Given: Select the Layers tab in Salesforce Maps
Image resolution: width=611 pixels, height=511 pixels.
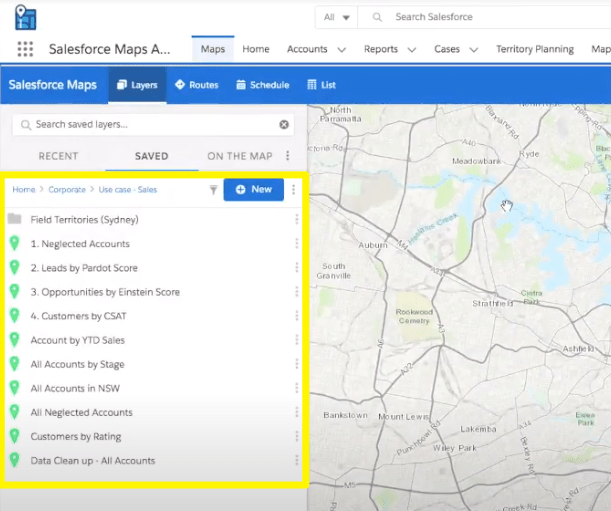Looking at the screenshot, I should point(137,85).
